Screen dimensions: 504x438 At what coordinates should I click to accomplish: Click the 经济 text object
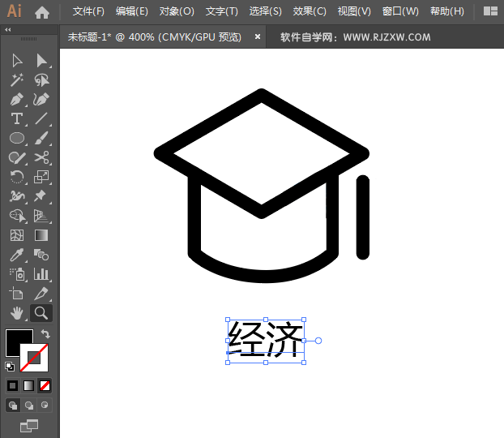266,340
